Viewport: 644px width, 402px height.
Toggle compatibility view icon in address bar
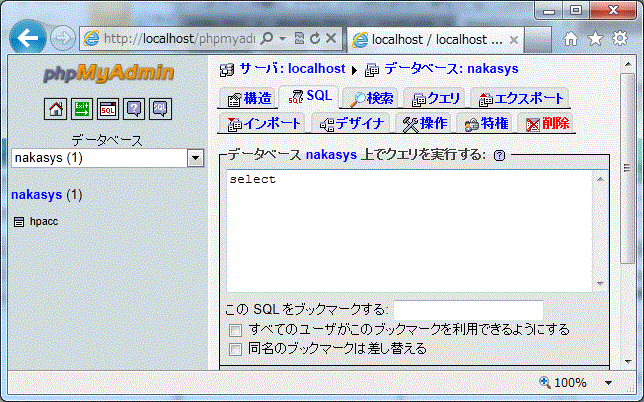[x=299, y=39]
